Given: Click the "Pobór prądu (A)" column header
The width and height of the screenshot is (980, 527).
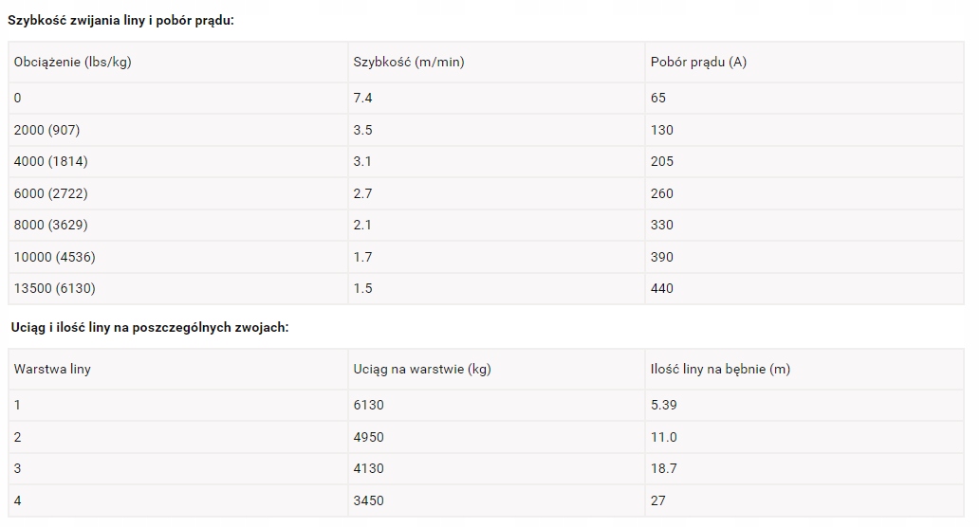Looking at the screenshot, I should 698,63.
